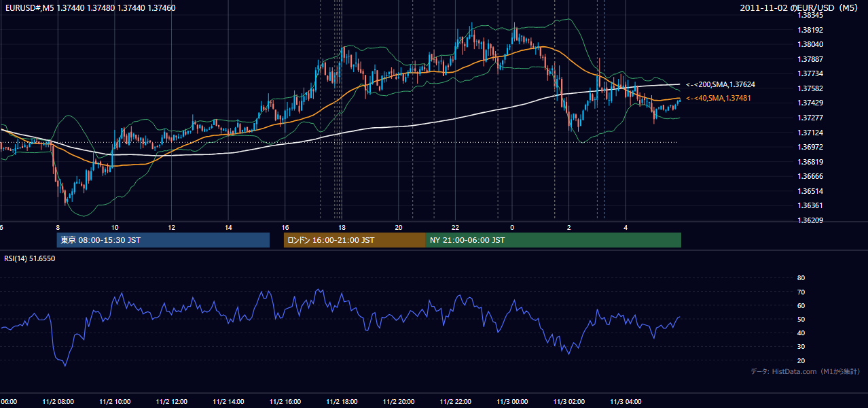This screenshot has height=408, width=868.
Task: Click price label 1.37124 on the axis
Action: click(810, 132)
